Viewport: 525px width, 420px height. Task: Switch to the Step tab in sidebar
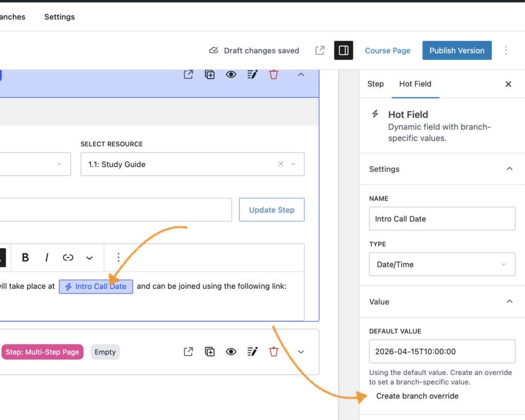375,84
